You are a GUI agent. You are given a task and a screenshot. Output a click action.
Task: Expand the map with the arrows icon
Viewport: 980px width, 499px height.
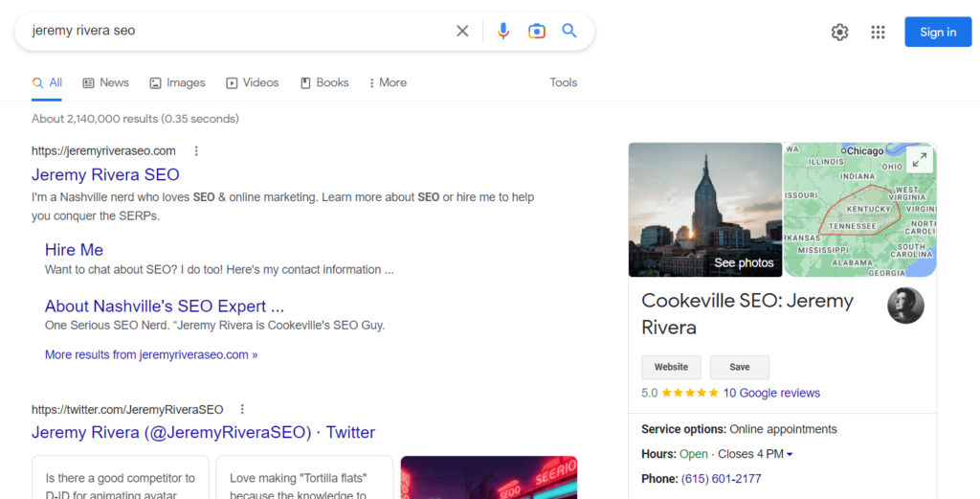coord(920,161)
